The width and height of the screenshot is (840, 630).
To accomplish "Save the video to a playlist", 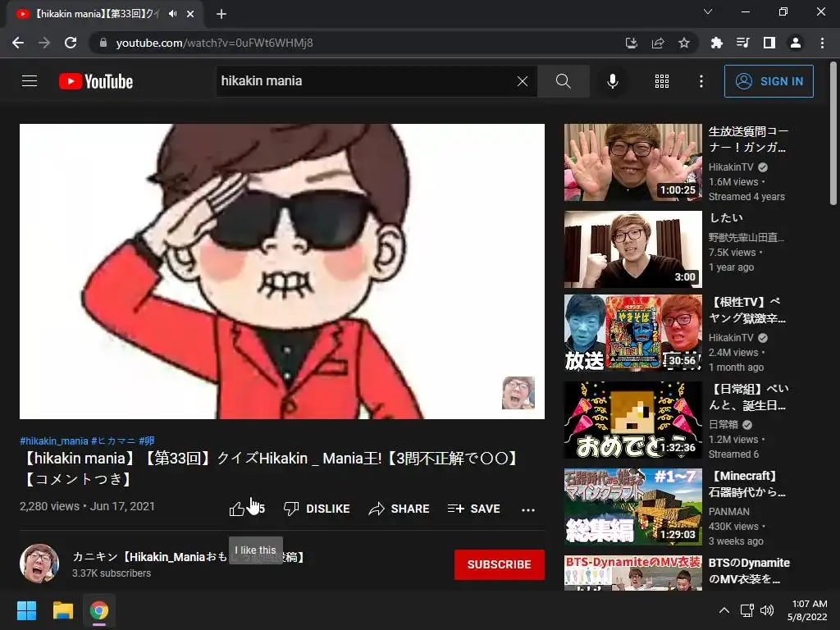I will coord(473,509).
